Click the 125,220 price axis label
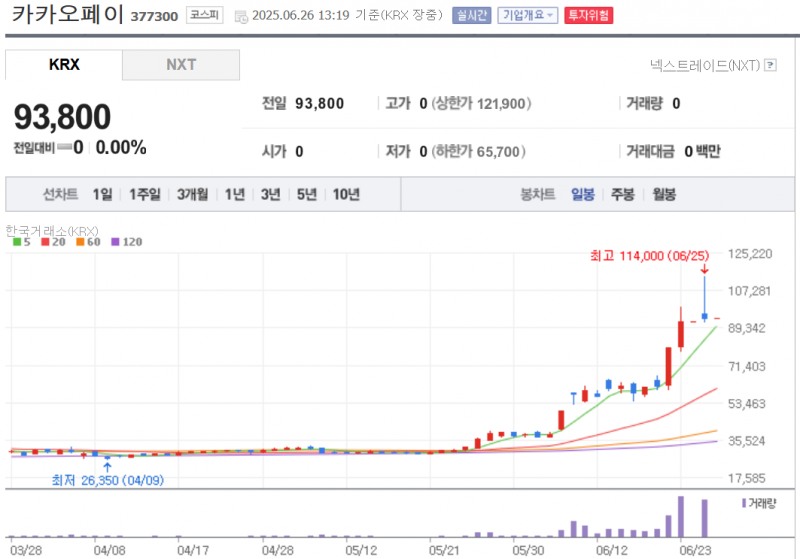This screenshot has height=559, width=800. click(750, 254)
